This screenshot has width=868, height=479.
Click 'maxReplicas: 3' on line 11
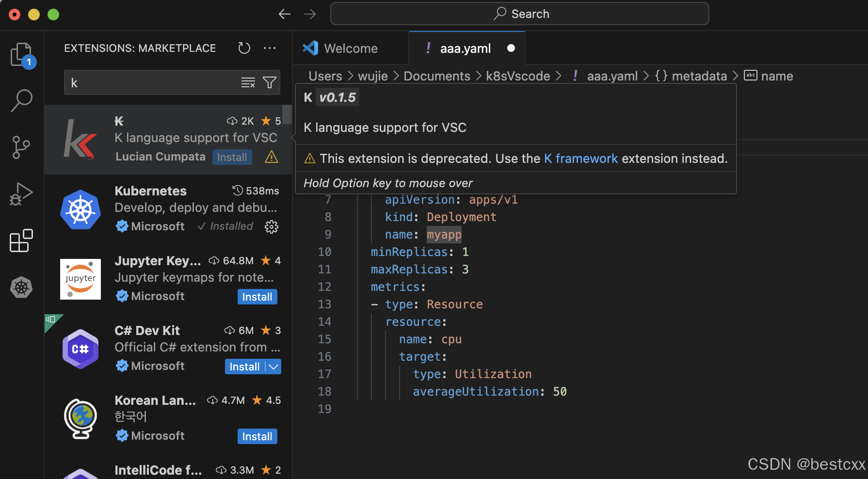point(420,270)
